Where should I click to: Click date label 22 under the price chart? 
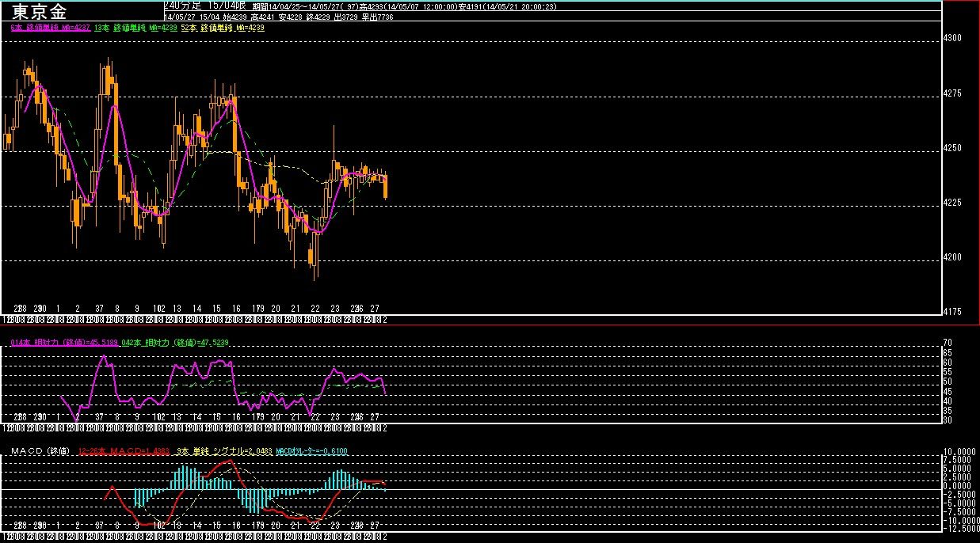point(315,308)
